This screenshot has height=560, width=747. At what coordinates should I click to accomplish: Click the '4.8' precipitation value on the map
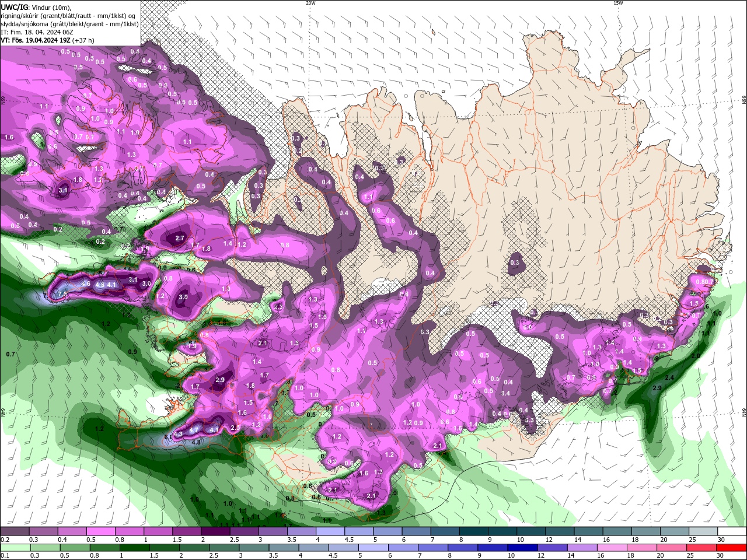tap(197, 442)
